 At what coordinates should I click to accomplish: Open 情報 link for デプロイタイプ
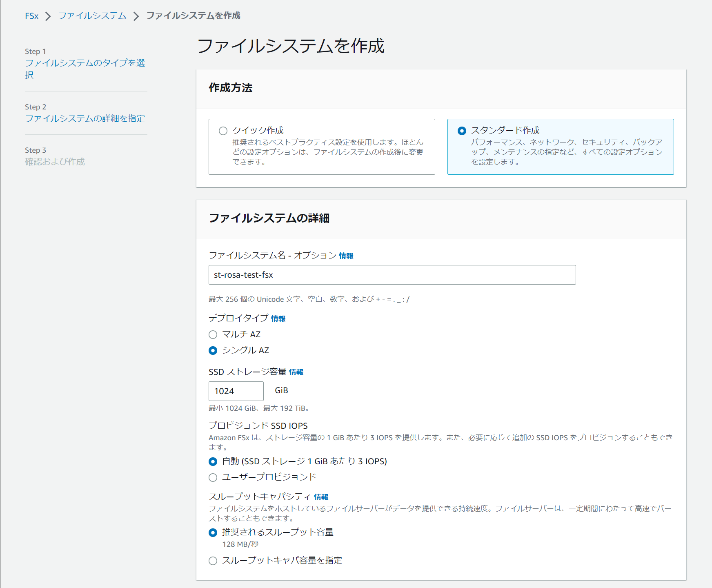tap(279, 318)
